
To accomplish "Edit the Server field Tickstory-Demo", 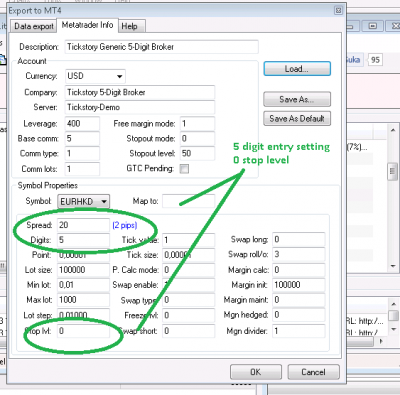I will click(x=140, y=107).
